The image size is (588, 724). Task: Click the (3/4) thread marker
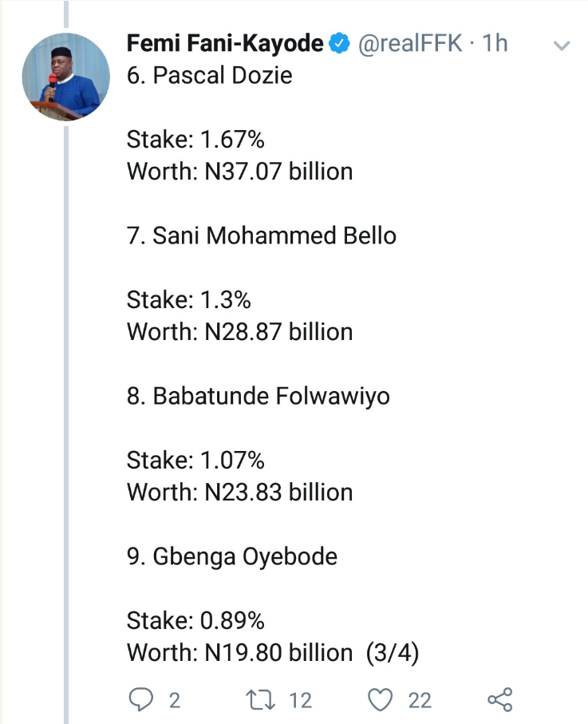click(x=393, y=653)
